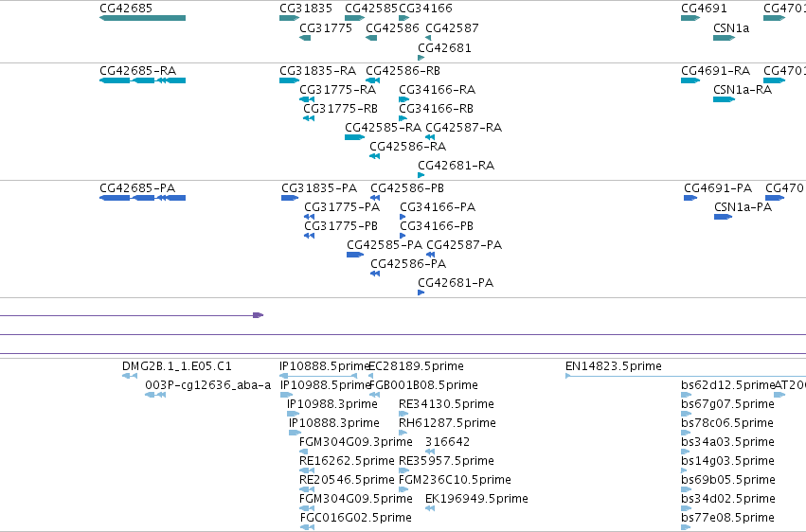This screenshot has width=806, height=532.
Task: Click protein CG42585-PA
Action: [x=355, y=255]
